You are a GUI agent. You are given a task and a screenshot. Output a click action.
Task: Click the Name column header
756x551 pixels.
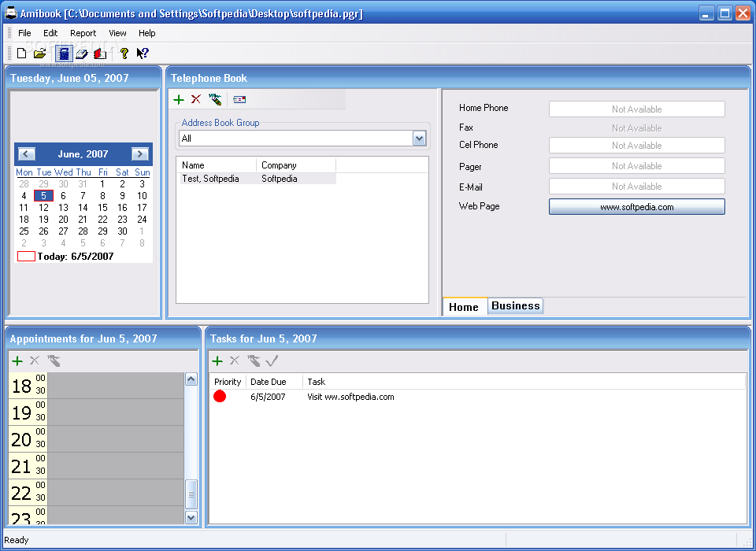tap(217, 165)
